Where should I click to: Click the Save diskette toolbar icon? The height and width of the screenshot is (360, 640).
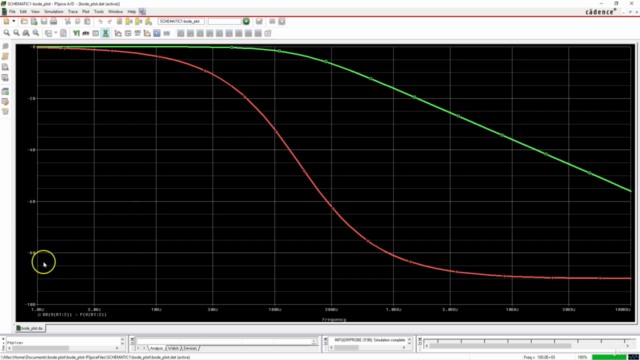[44, 21]
